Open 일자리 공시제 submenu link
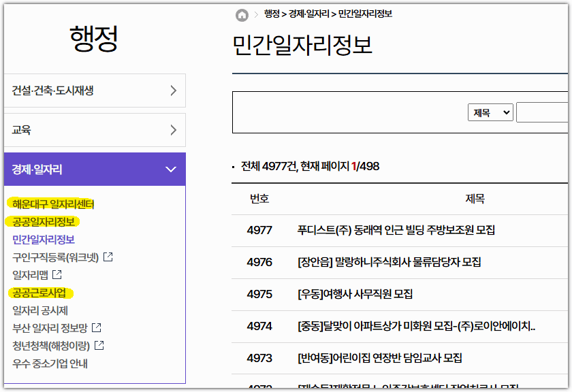This screenshot has height=392, width=572. click(40, 310)
